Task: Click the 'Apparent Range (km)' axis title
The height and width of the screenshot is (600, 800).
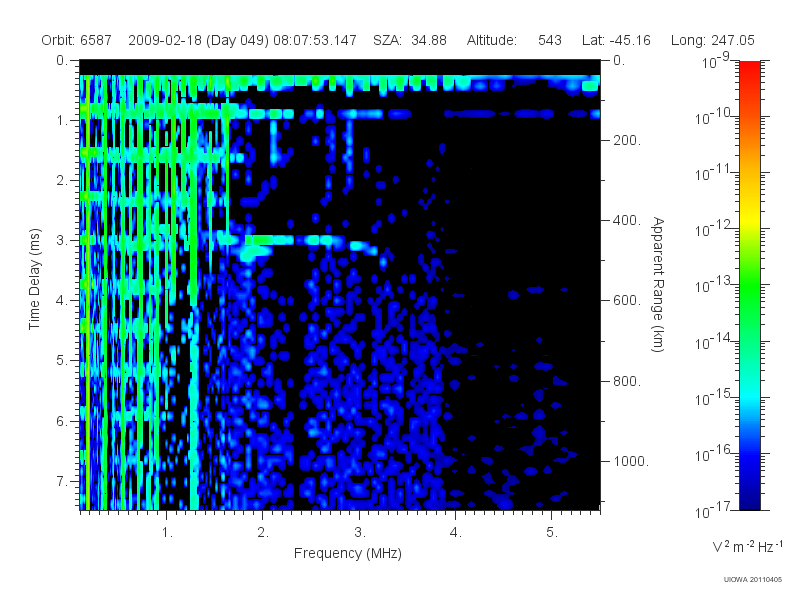Action: [x=658, y=284]
